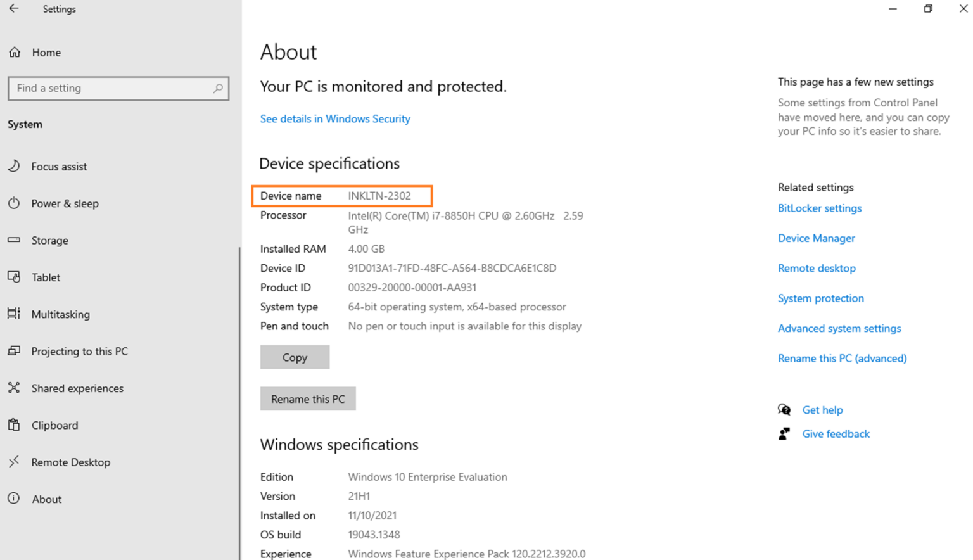Open Power & sleep settings

coord(15,203)
